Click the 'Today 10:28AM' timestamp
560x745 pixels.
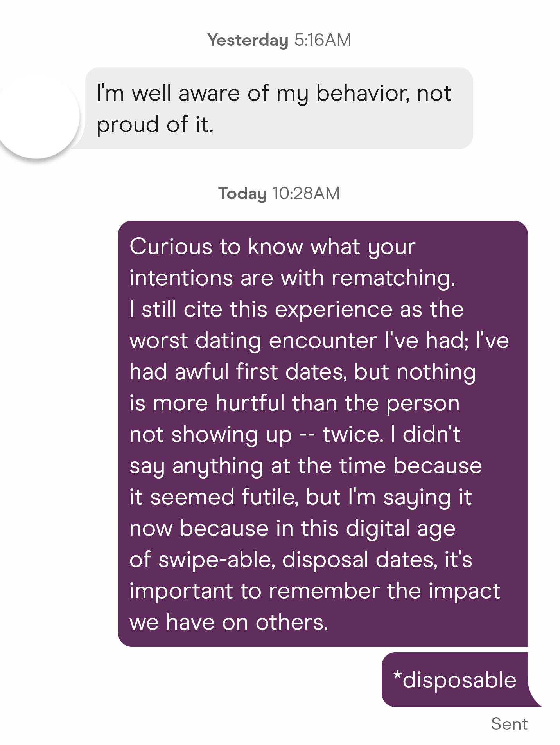tap(279, 193)
